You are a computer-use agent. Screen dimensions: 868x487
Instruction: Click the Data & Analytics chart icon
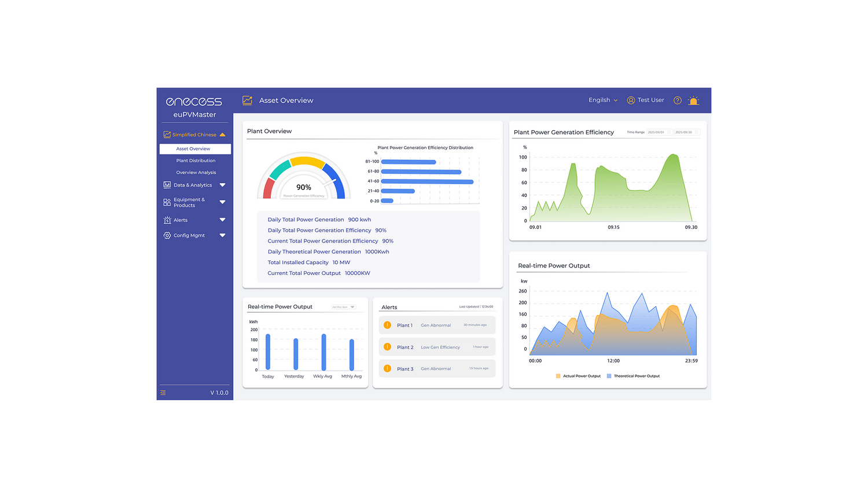click(167, 185)
